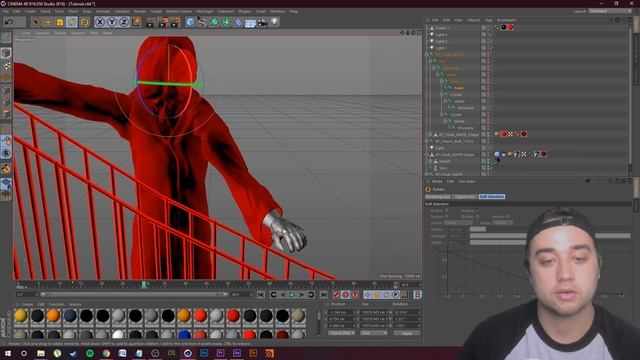
Task: Toggle Z axis lock
Action: (x=124, y=22)
